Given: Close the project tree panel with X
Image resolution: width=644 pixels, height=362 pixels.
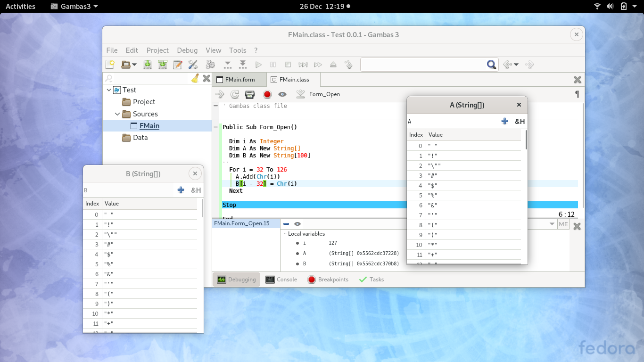Looking at the screenshot, I should click(x=206, y=78).
